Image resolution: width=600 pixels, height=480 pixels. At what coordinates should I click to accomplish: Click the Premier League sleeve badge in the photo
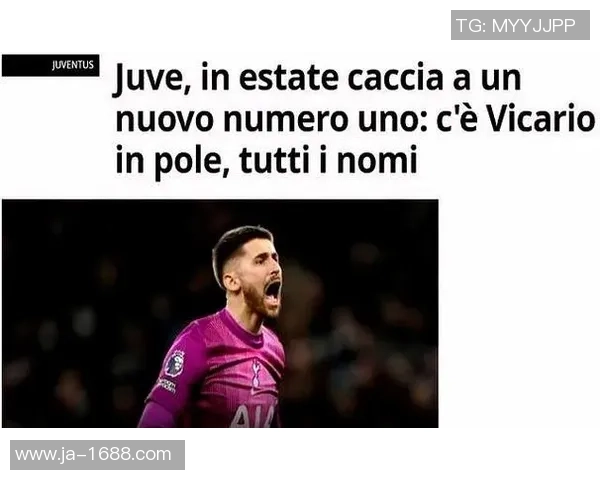click(174, 363)
